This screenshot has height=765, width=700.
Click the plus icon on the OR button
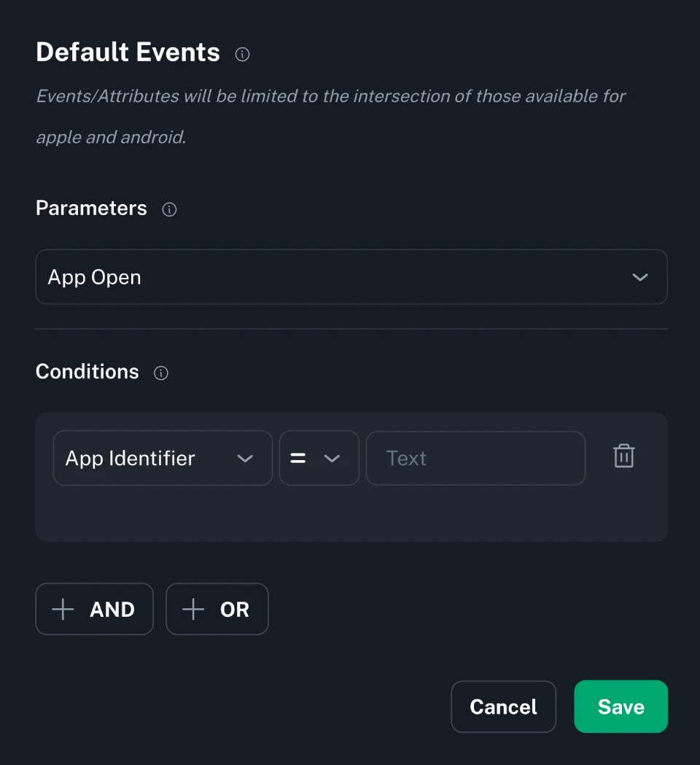[193, 610]
